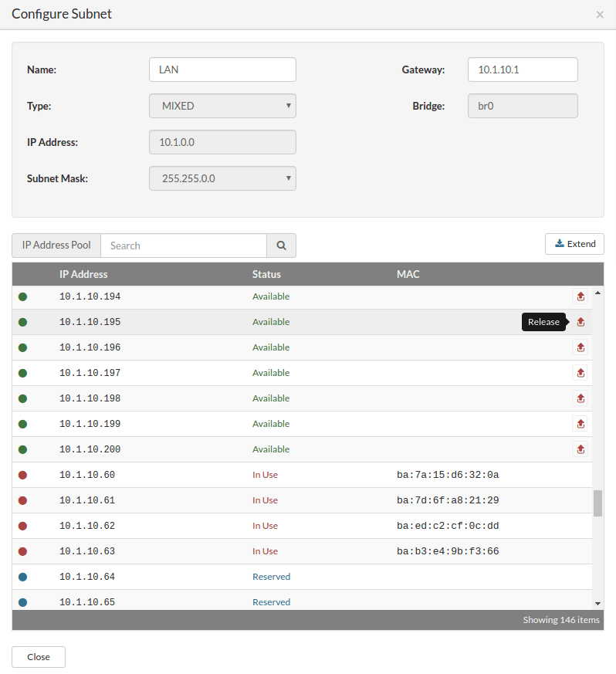Release IP address 10.1.10.200

point(580,449)
